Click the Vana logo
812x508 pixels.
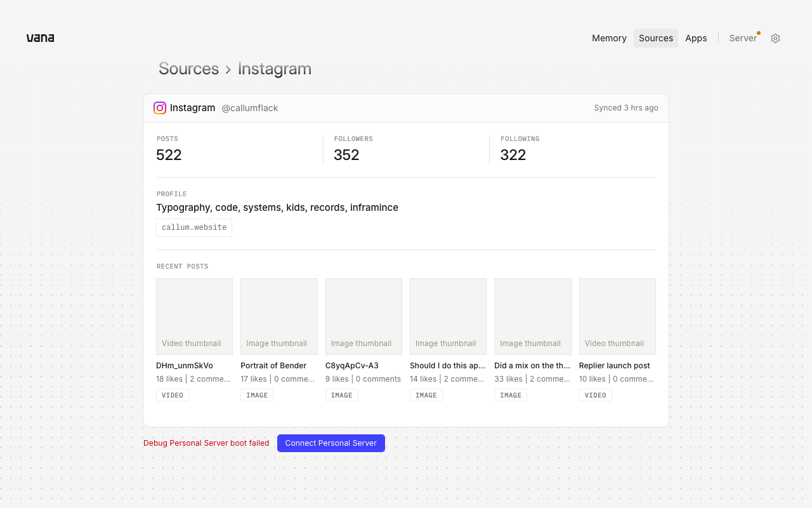click(40, 38)
